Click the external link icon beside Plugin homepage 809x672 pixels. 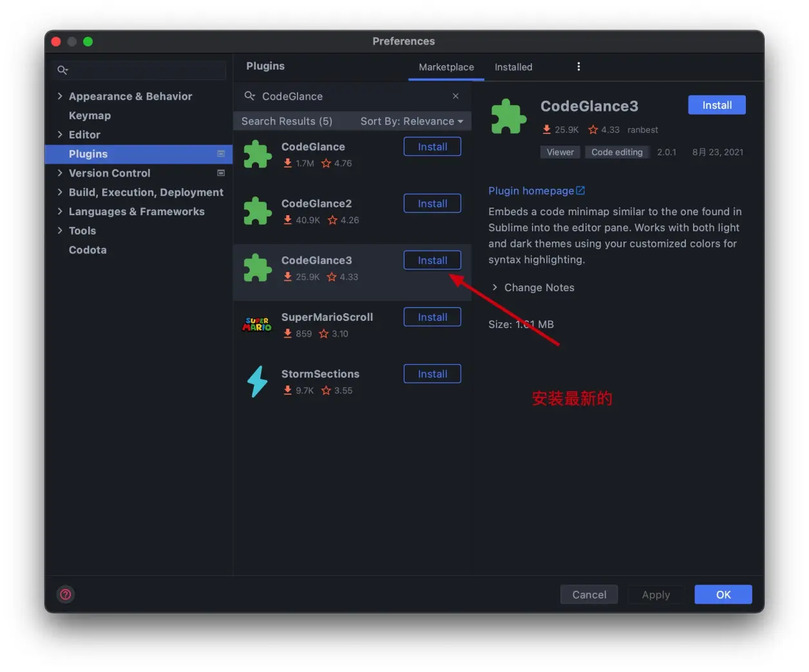580,191
